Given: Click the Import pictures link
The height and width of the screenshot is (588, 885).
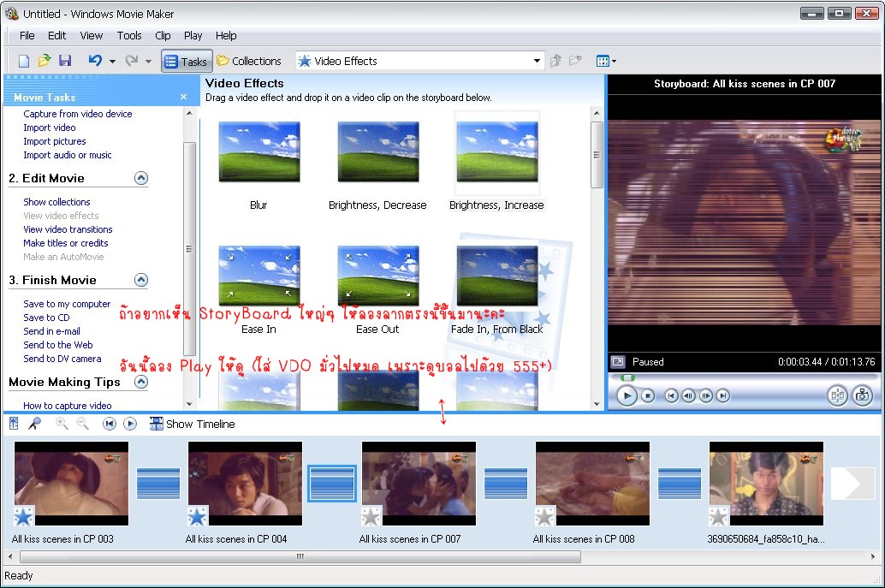Looking at the screenshot, I should [x=55, y=141].
